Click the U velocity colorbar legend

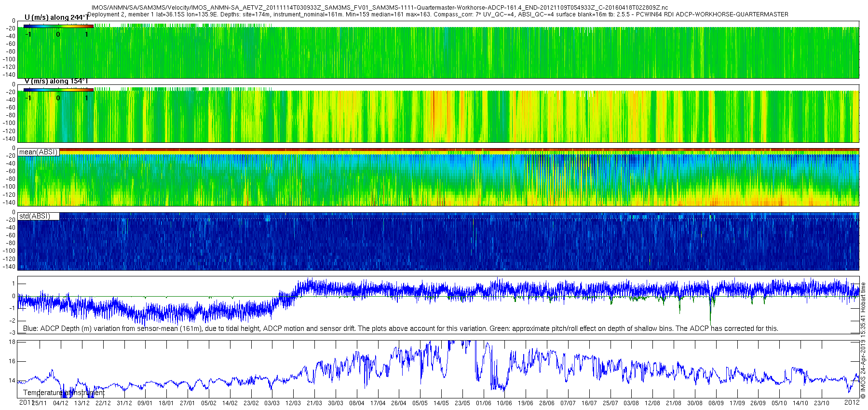[x=58, y=26]
